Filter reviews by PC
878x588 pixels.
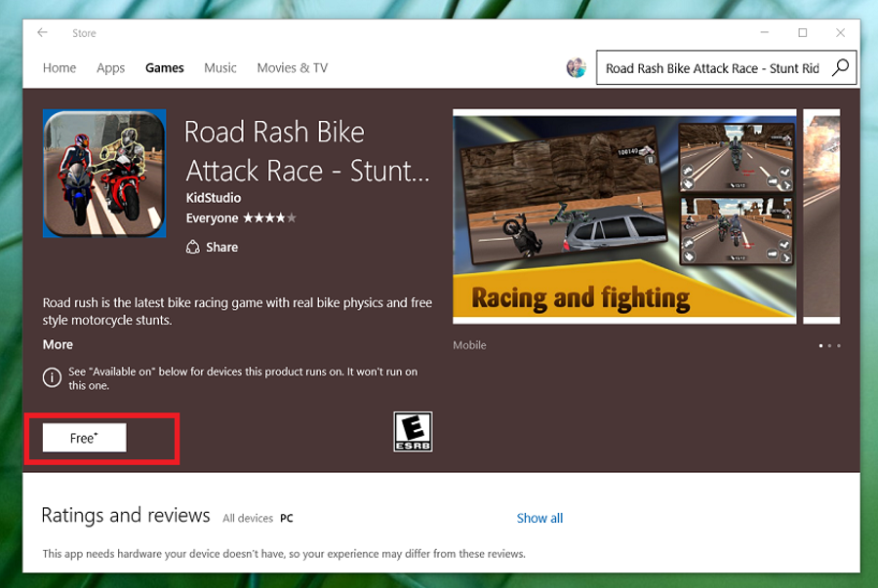pyautogui.click(x=287, y=519)
